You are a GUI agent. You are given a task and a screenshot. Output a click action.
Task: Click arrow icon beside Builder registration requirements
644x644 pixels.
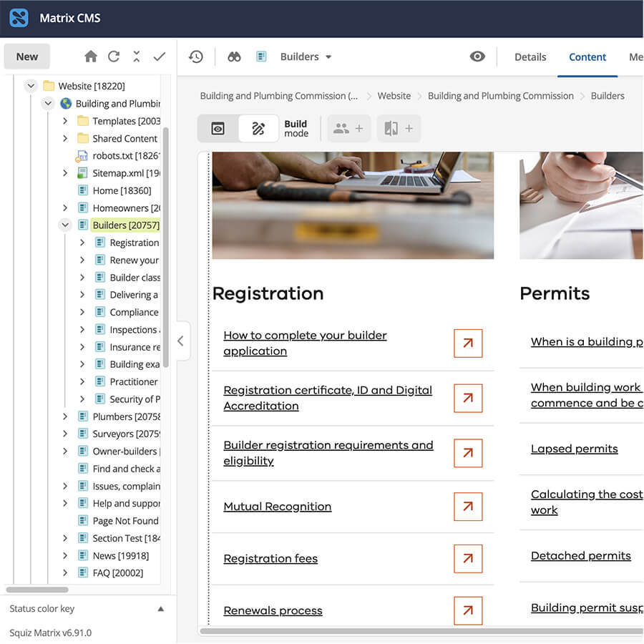pyautogui.click(x=468, y=453)
